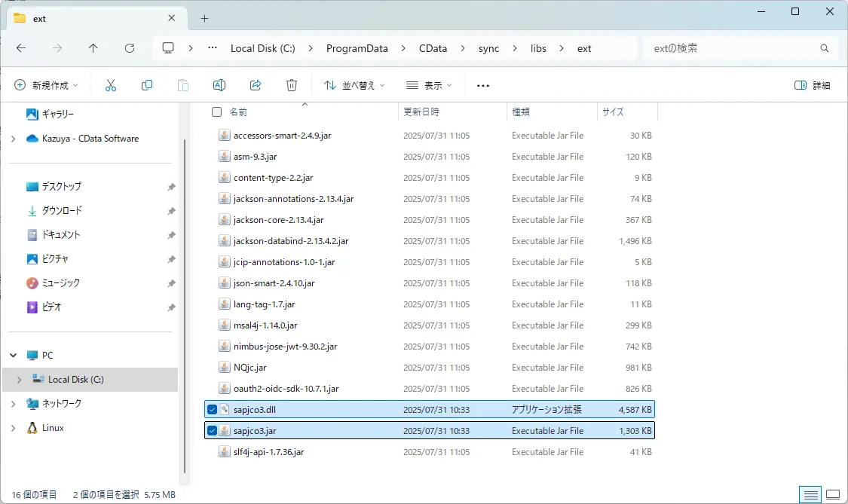Screen dimensions: 848x504
Task: Toggle the select-all checkbox in the header
Action: click(216, 111)
